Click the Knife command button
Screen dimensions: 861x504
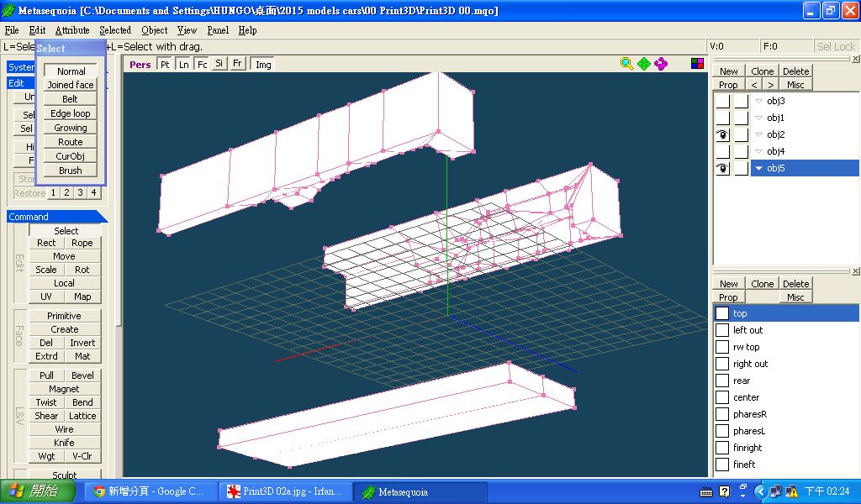pyautogui.click(x=65, y=443)
